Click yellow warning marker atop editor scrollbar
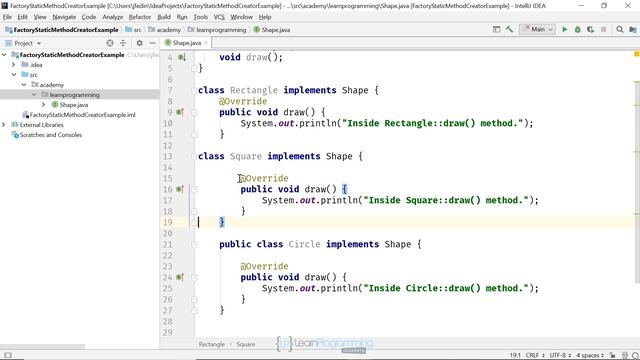This screenshot has height=360, width=640. pyautogui.click(x=636, y=54)
